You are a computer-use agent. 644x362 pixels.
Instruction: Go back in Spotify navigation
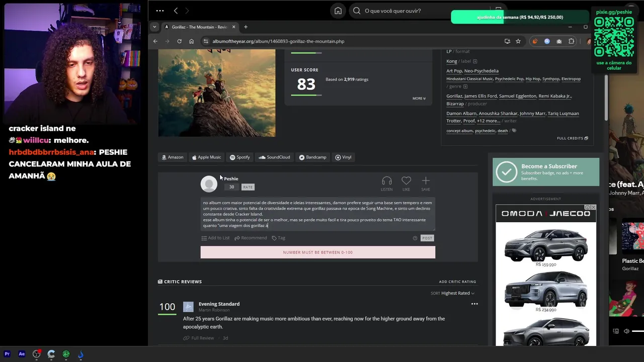[176, 11]
